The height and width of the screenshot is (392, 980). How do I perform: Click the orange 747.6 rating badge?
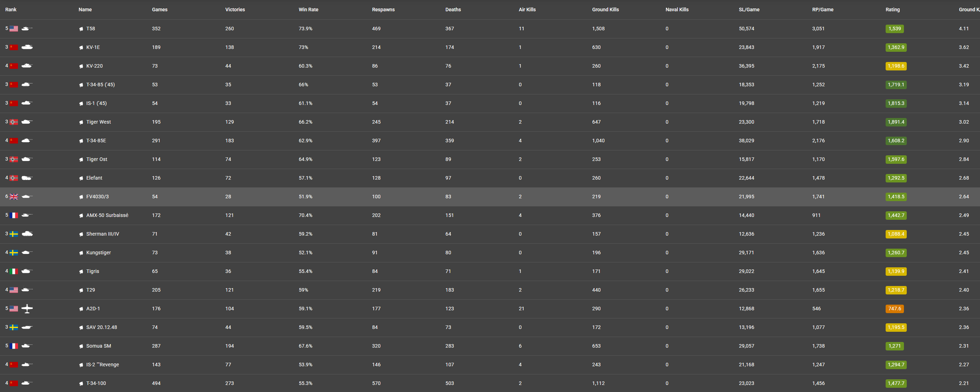click(894, 309)
